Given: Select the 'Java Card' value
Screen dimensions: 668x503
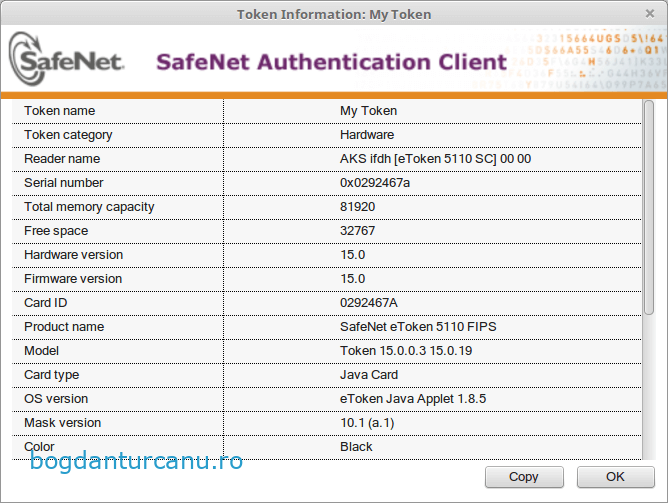Looking at the screenshot, I should 369,375.
